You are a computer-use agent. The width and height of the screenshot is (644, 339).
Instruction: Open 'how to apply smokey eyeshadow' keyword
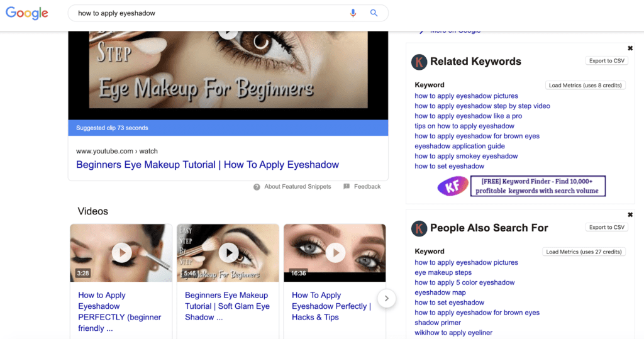pos(466,156)
